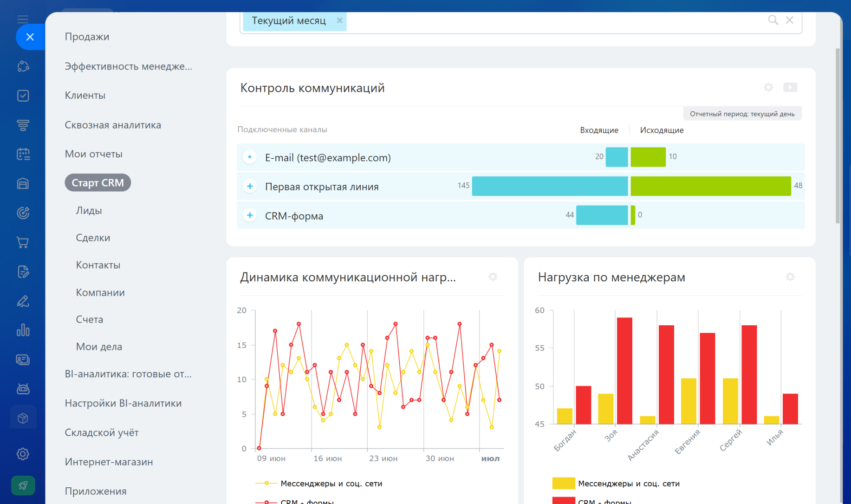Screen dimensions: 851x504
Task: Click the green rocket icon in the sidebar
Action: (23, 485)
